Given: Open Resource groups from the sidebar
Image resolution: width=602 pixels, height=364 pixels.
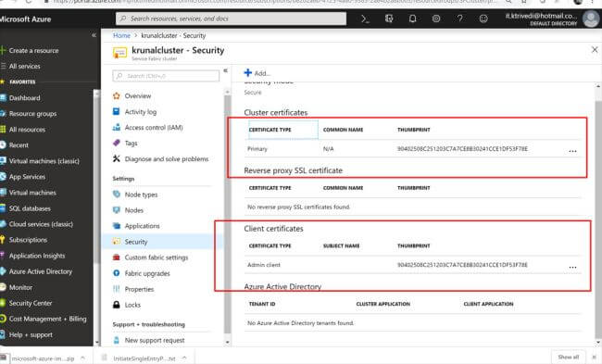Looking at the screenshot, I should point(32,114).
